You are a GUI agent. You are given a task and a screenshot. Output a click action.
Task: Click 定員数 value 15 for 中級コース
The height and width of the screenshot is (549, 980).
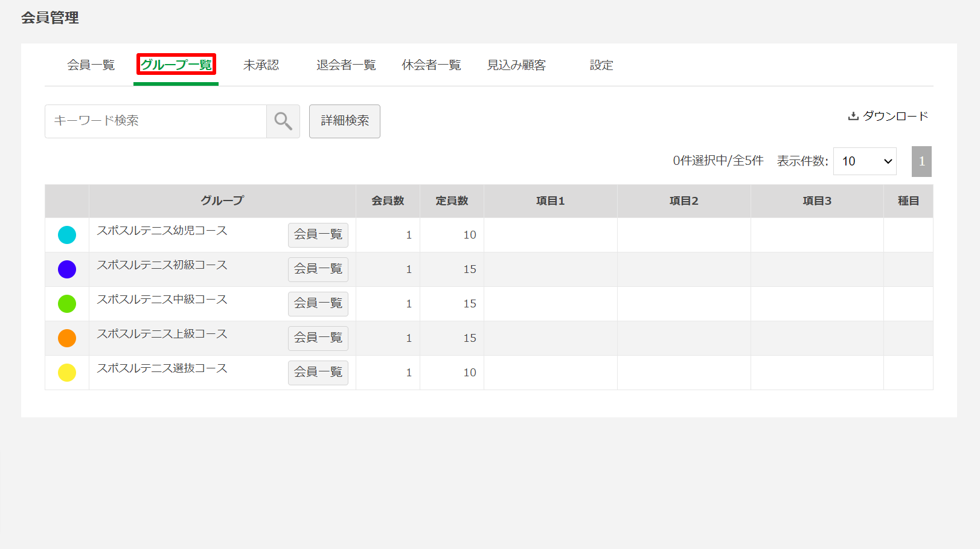[x=470, y=304]
